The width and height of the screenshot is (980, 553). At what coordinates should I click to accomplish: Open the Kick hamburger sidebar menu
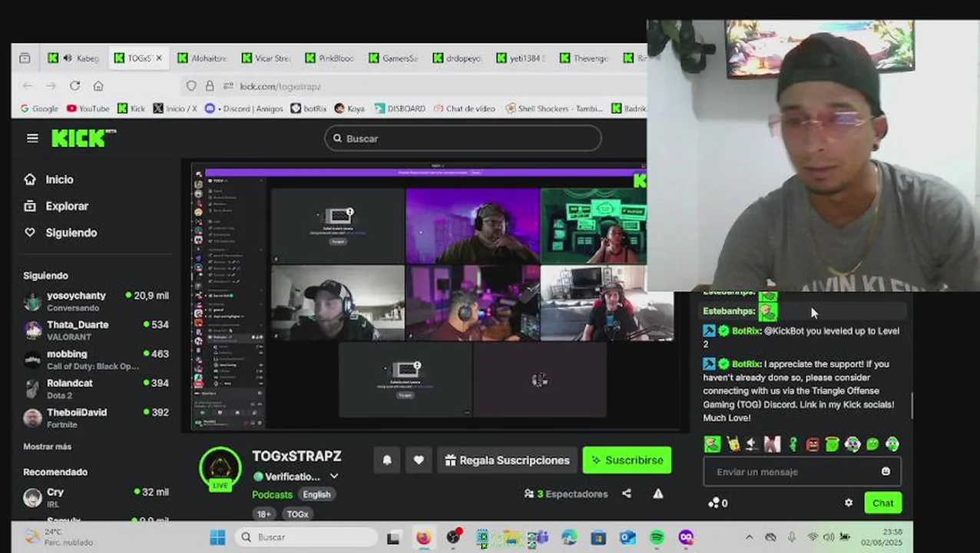click(32, 138)
